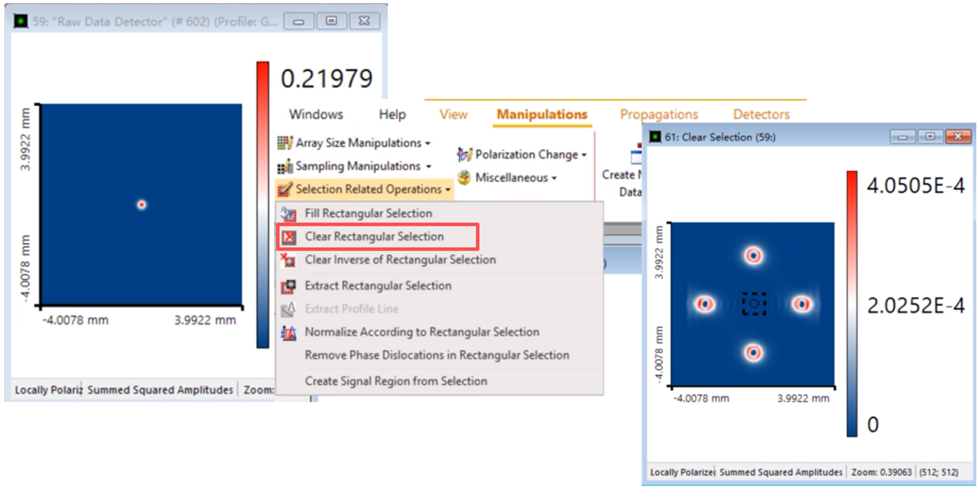Click the Polarization Change icon
This screenshot has width=980, height=489.
464,155
